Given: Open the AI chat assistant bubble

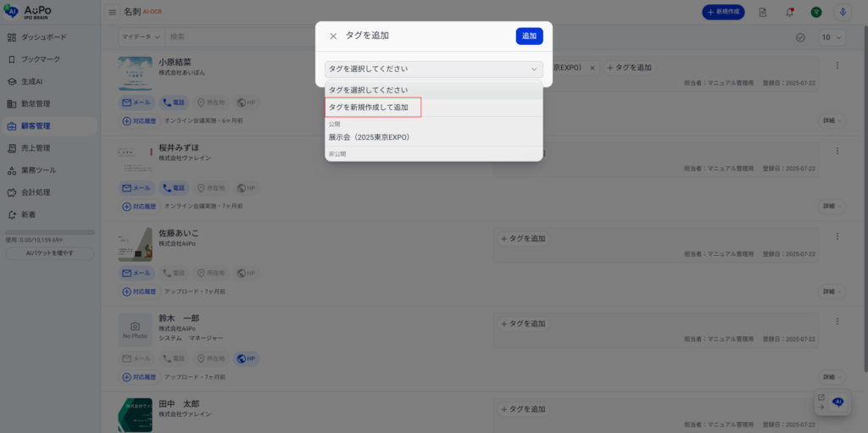Looking at the screenshot, I should click(x=838, y=402).
